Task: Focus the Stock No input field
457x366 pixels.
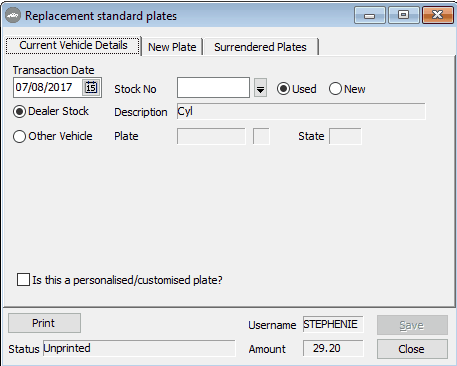Action: point(213,88)
